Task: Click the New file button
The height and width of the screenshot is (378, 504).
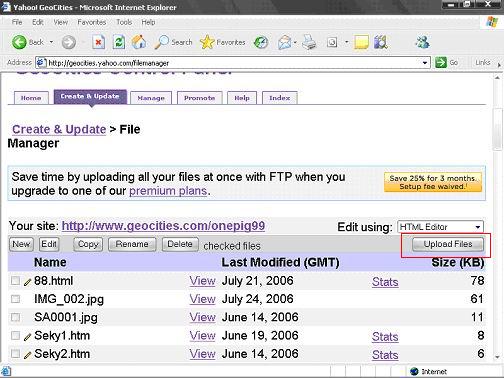Action: [21, 244]
